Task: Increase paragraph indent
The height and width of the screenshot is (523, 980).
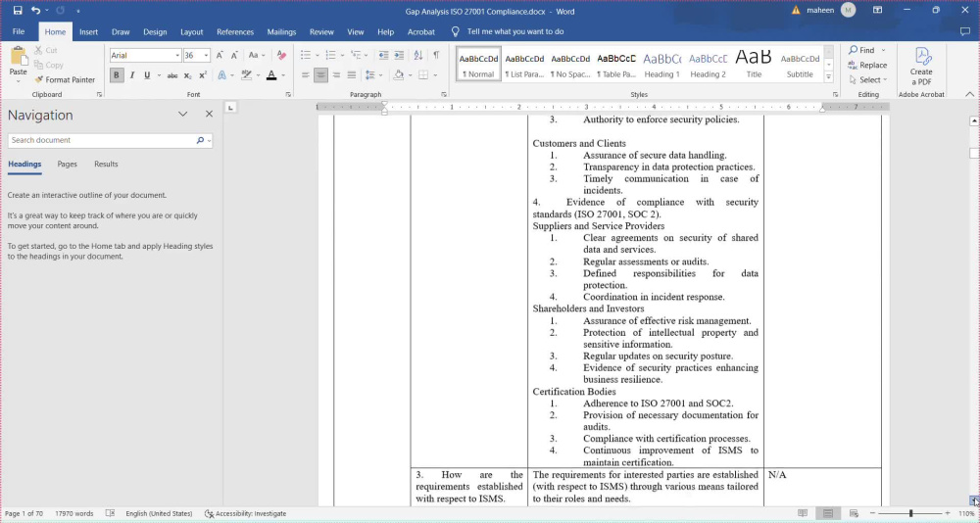Action: click(x=399, y=56)
